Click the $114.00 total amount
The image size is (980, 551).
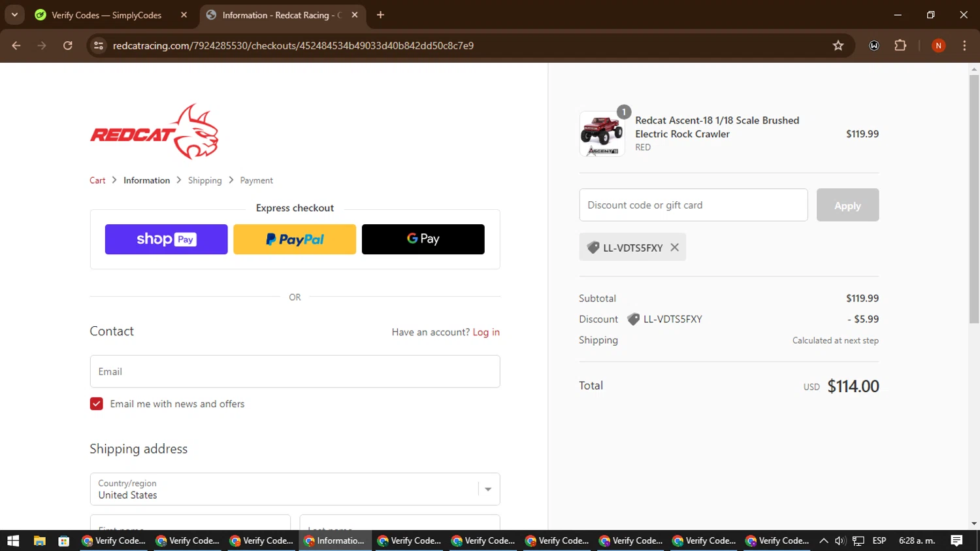coord(853,386)
